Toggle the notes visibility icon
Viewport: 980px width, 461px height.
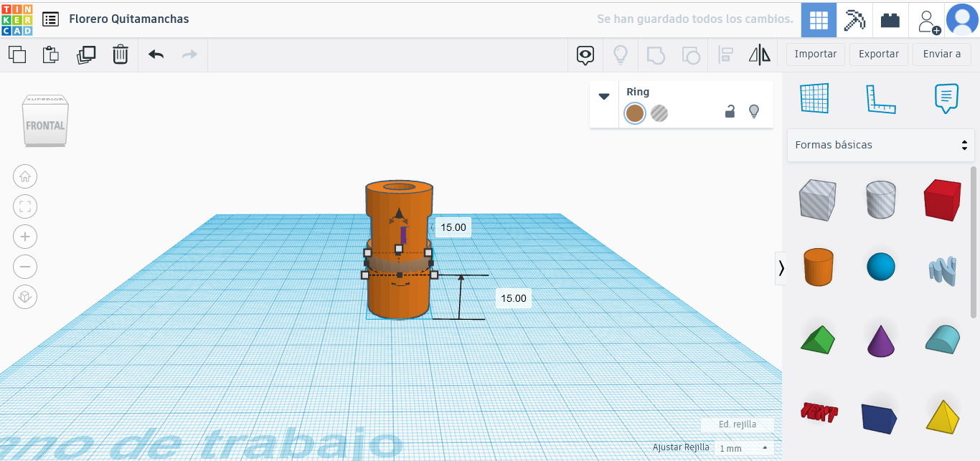click(586, 55)
